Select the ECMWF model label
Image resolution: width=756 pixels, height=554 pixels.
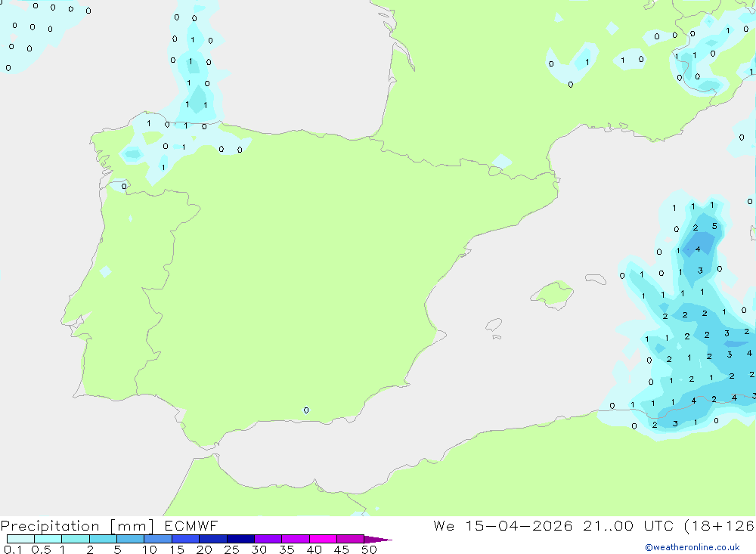pyautogui.click(x=191, y=525)
